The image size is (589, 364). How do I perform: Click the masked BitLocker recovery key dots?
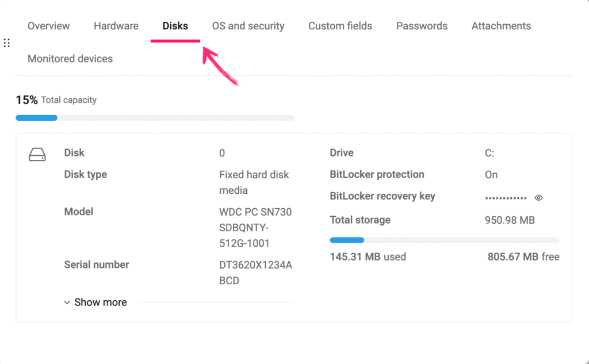pyautogui.click(x=506, y=198)
